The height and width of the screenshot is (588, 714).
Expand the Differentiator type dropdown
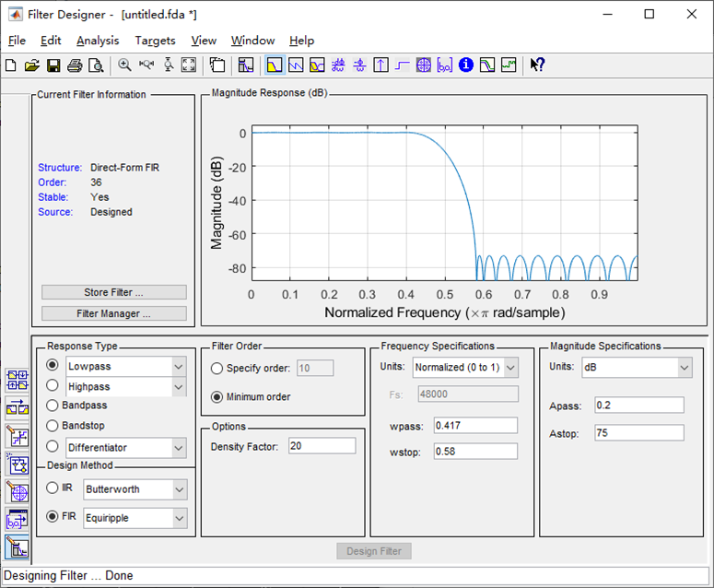pyautogui.click(x=179, y=448)
